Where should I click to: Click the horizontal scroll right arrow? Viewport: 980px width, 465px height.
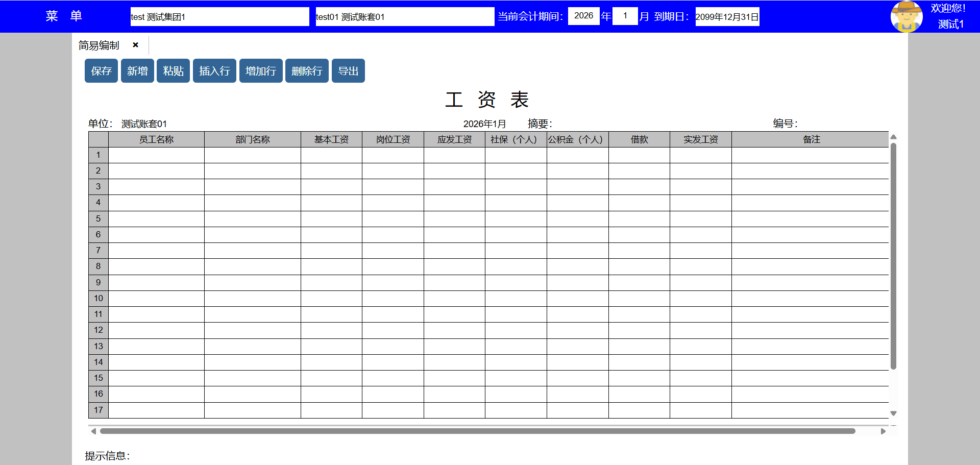coord(883,431)
